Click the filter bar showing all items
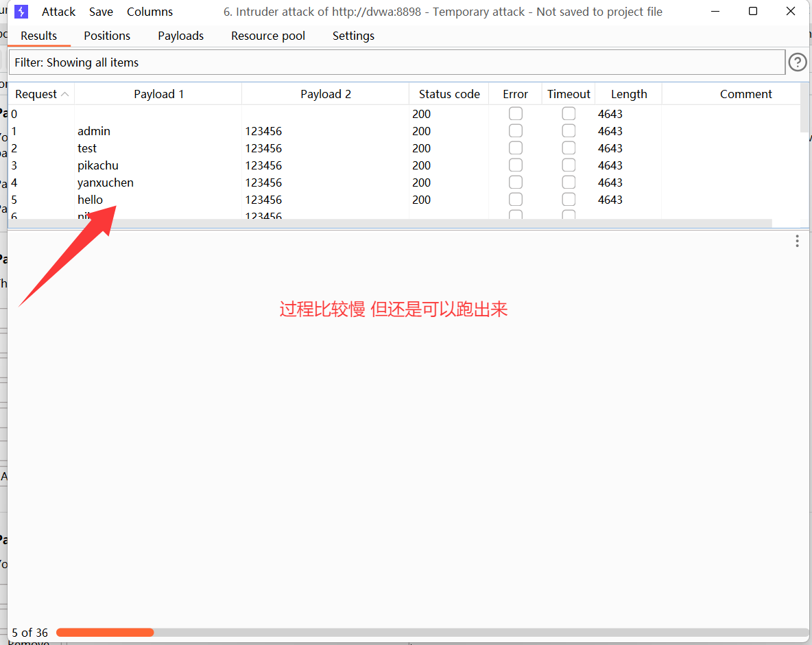The height and width of the screenshot is (645, 812). coord(397,62)
